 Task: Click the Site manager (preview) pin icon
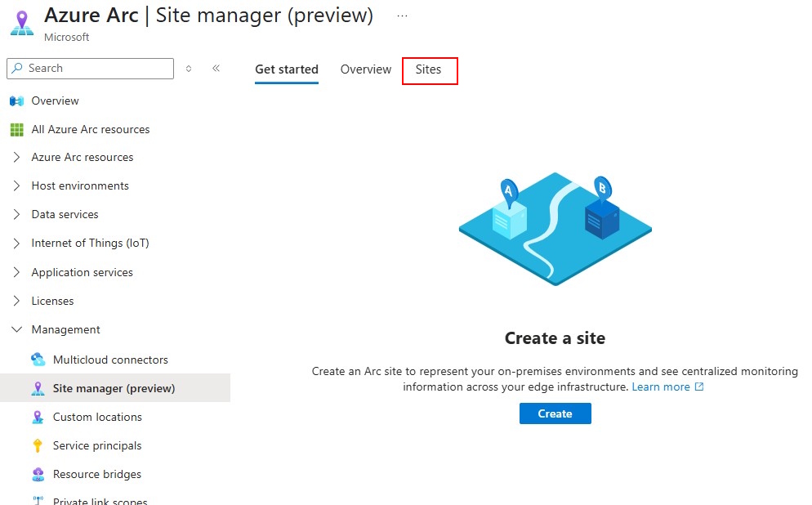(x=38, y=388)
